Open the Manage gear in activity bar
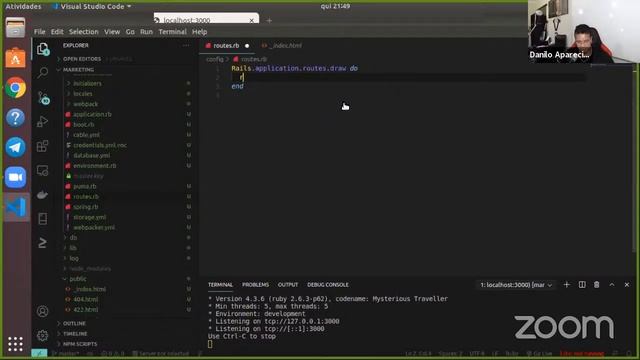The width and height of the screenshot is (640, 360). point(42,336)
